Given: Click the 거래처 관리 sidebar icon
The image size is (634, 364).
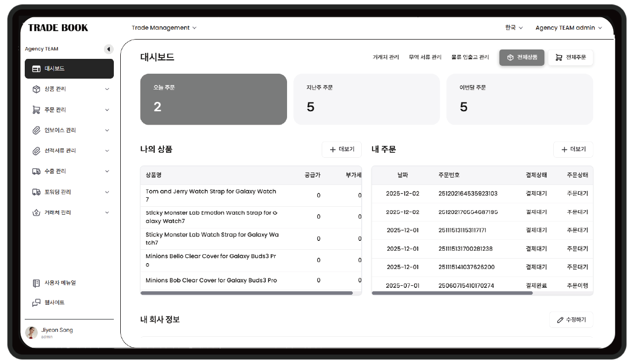Looking at the screenshot, I should (36, 213).
